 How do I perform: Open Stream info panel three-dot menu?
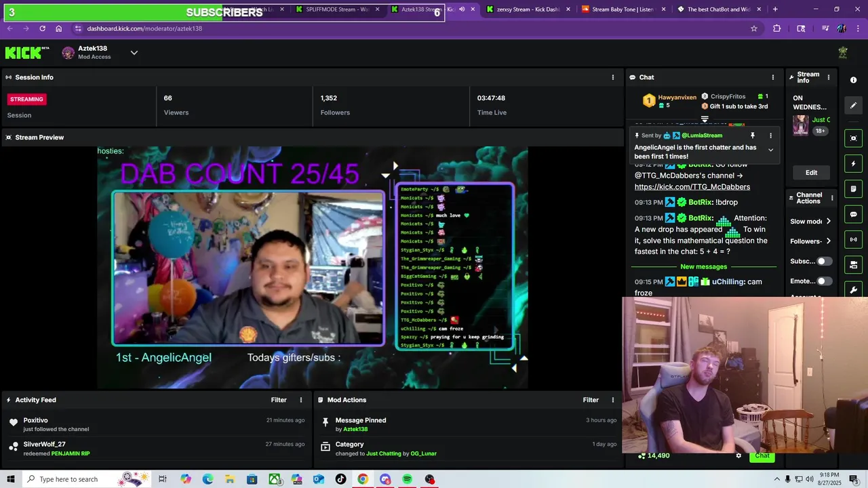point(828,77)
